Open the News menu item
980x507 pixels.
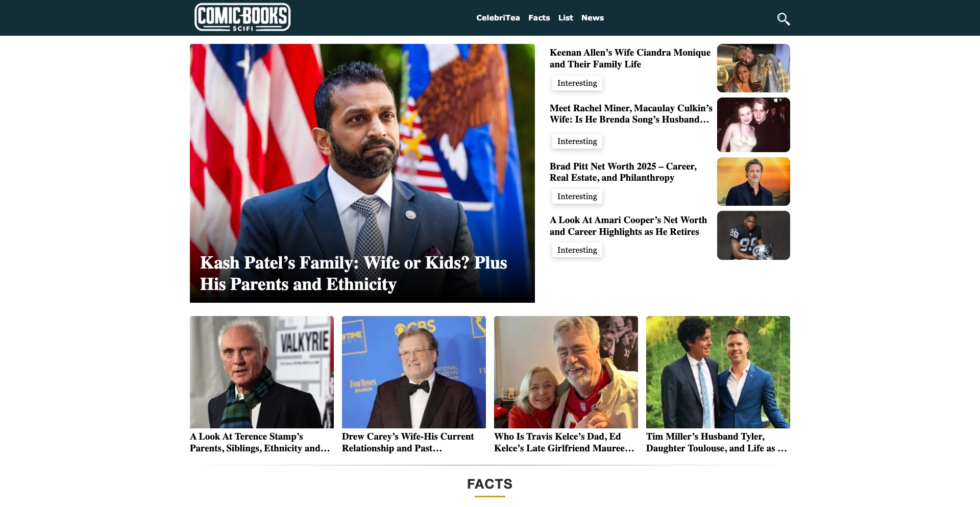pos(593,18)
